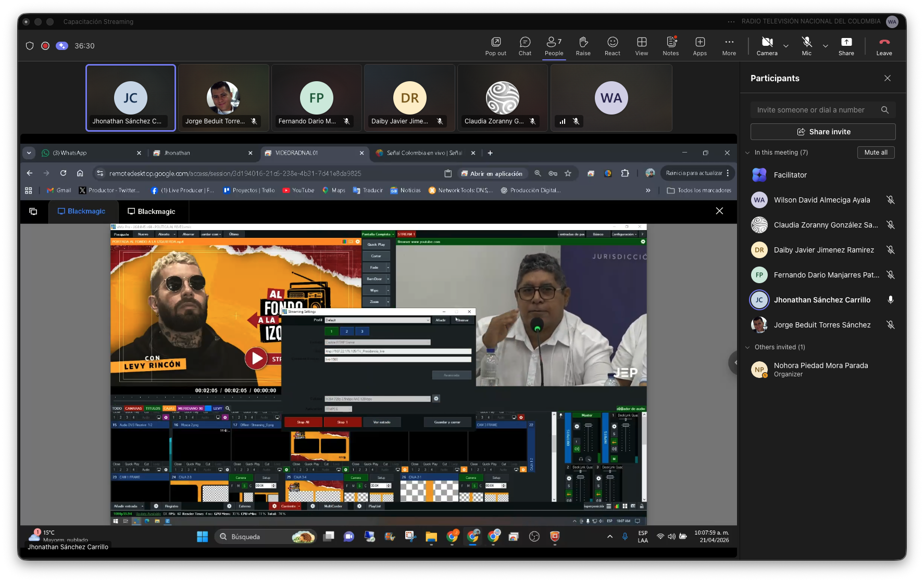
Task: Click the shield security icon
Action: [x=30, y=46]
